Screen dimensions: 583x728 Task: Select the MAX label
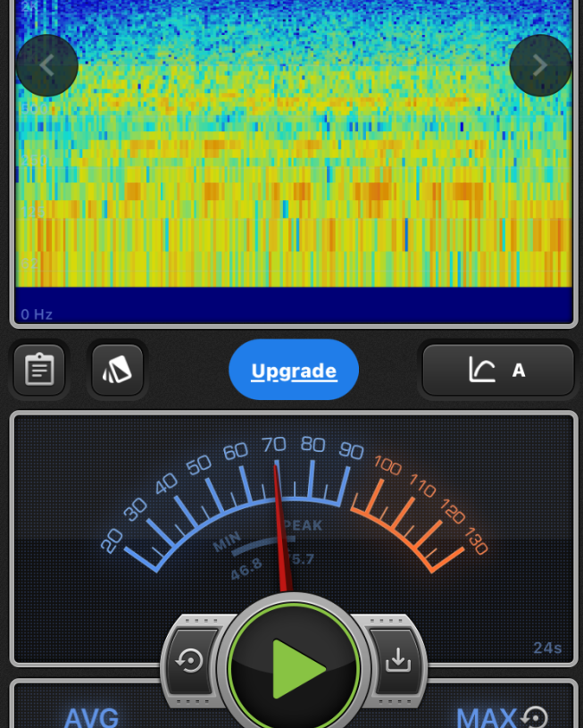(x=487, y=717)
